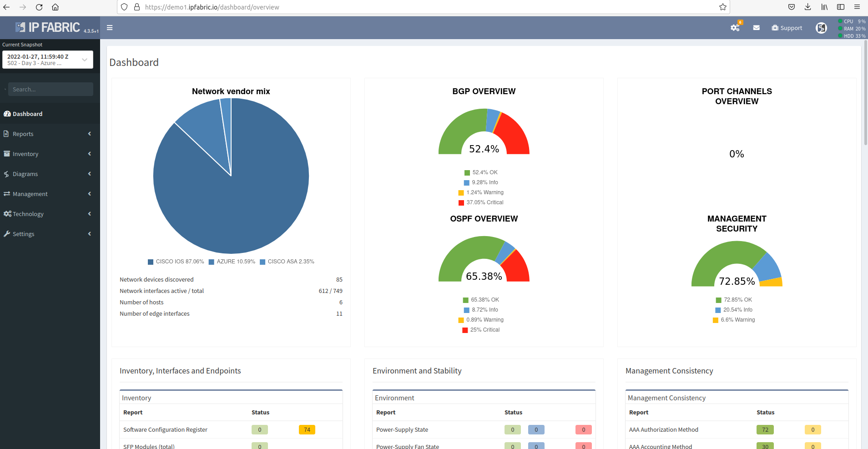This screenshot has width=868, height=449.
Task: Click the Diagrams icon in sidebar
Action: pos(6,174)
